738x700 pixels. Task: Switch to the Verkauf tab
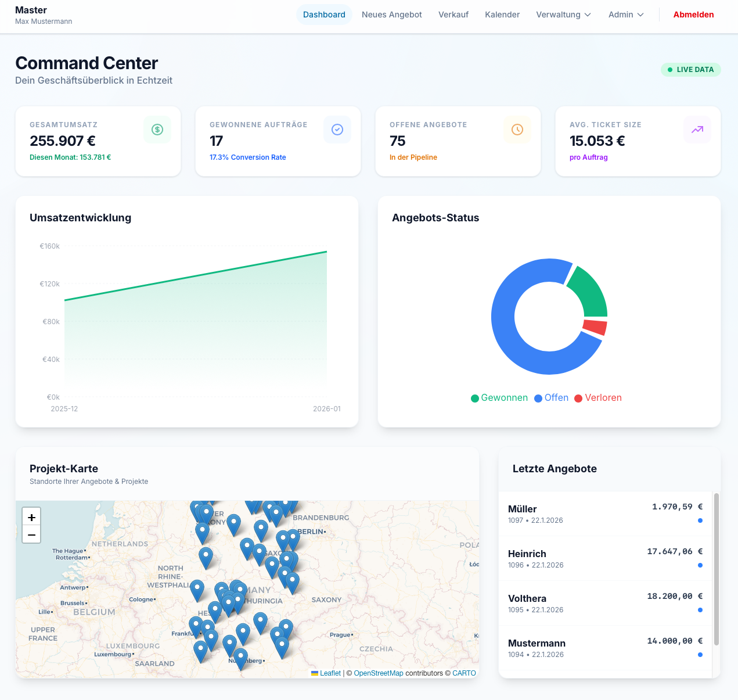click(453, 15)
